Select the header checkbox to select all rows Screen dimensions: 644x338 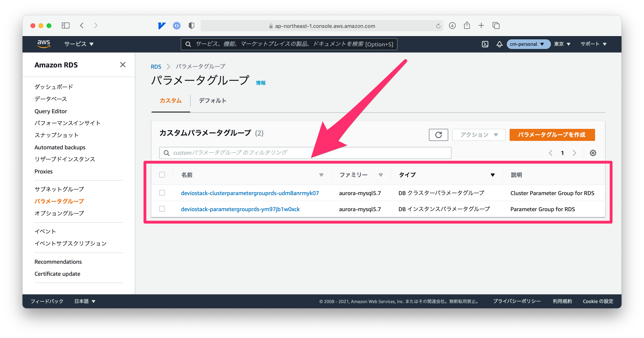point(162,175)
